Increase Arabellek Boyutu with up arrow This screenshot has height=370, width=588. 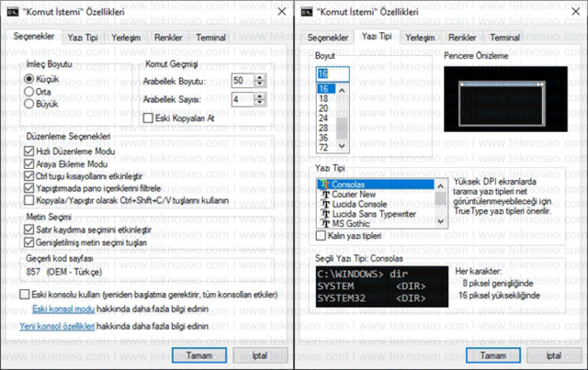click(x=260, y=77)
